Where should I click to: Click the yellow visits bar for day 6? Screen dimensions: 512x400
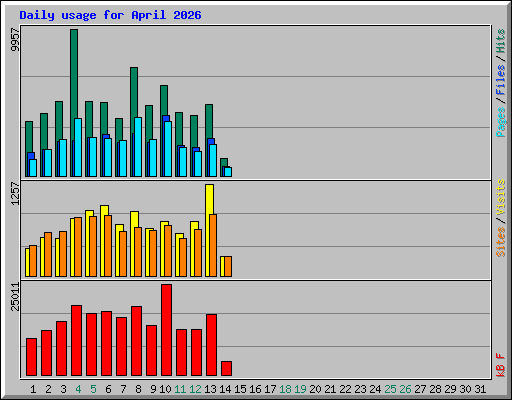[104, 210]
